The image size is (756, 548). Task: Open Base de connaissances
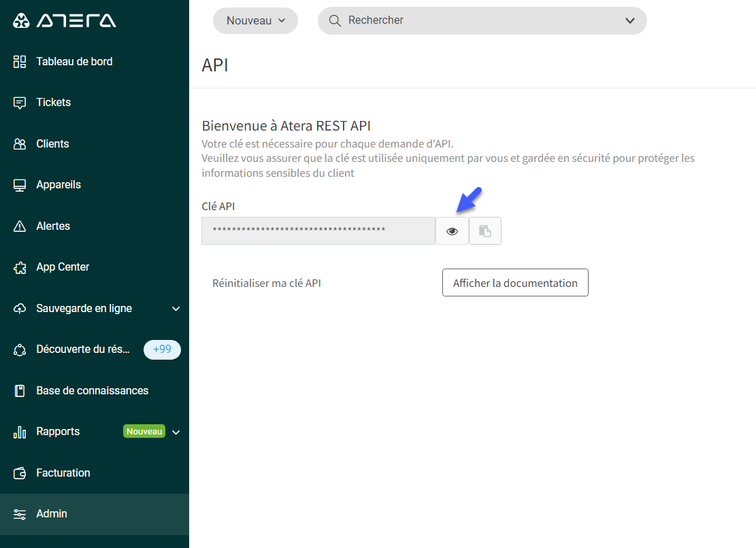tap(95, 391)
